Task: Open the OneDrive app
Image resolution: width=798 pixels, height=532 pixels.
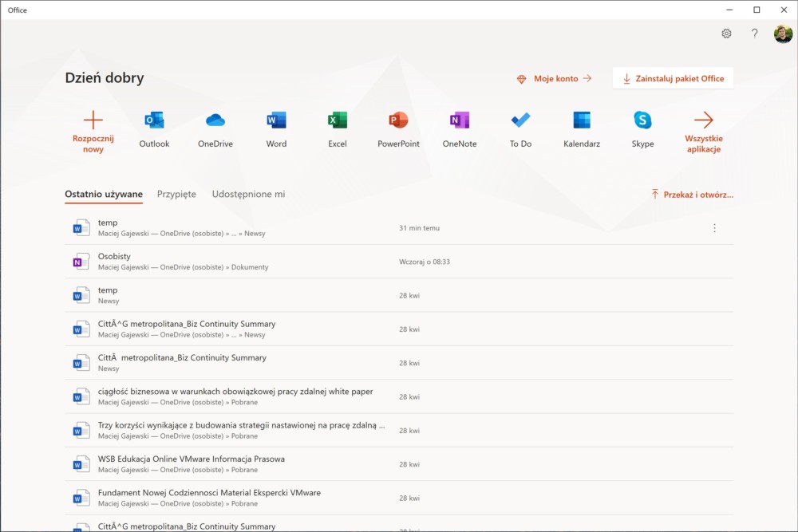Action: pyautogui.click(x=215, y=130)
